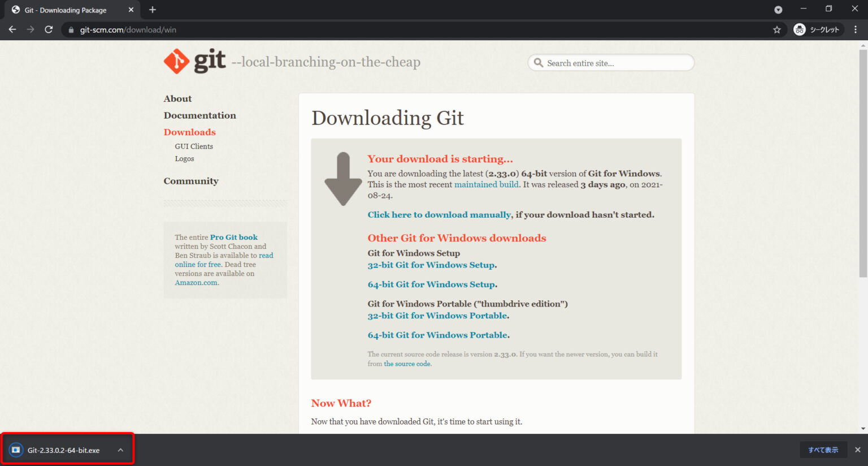Viewport: 868px width, 466px height.
Task: Close the downloads bar
Action: 857,450
